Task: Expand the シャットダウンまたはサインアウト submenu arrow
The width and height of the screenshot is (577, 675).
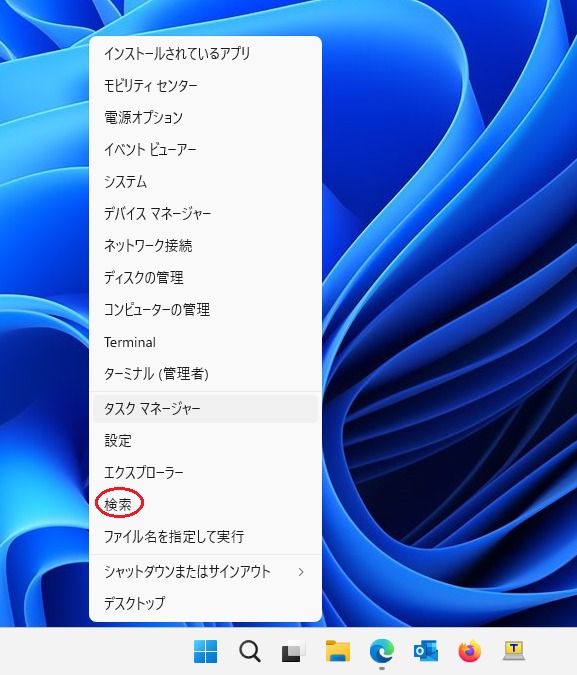Action: click(x=301, y=572)
